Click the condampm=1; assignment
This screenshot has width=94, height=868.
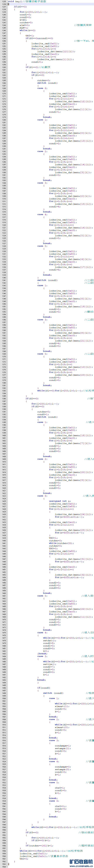pyautogui.click(x=63, y=745)
